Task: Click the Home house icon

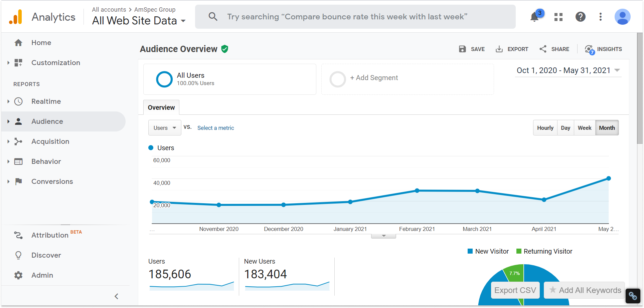Action: (18, 43)
